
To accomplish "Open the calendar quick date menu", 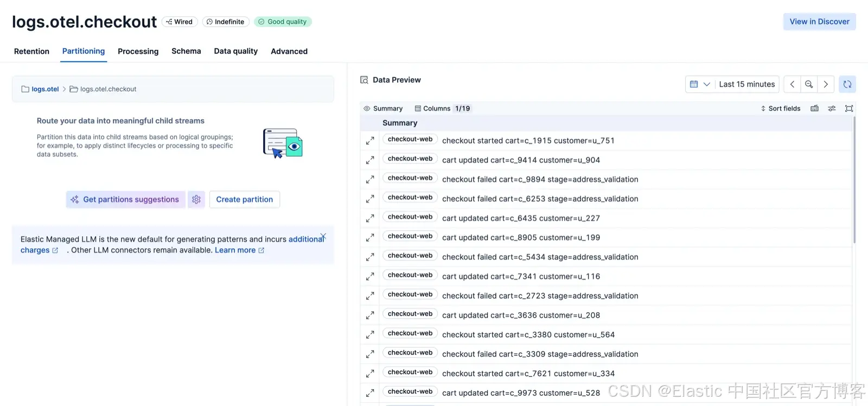I will 700,84.
